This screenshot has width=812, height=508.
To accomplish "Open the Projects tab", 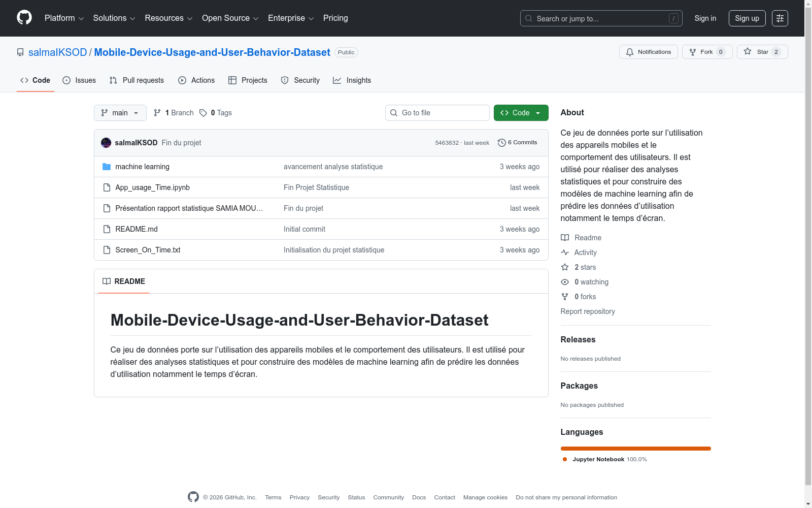I will tap(248, 80).
